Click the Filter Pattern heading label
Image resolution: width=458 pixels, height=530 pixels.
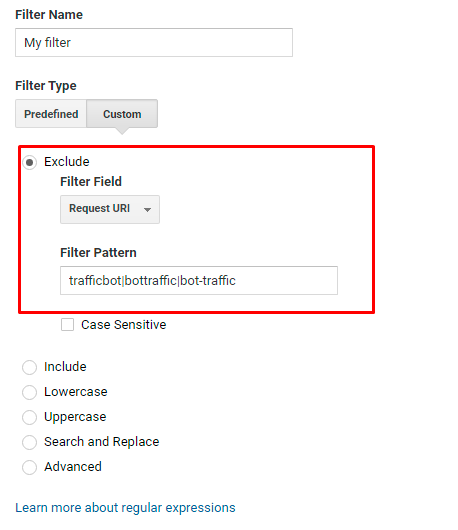click(98, 252)
